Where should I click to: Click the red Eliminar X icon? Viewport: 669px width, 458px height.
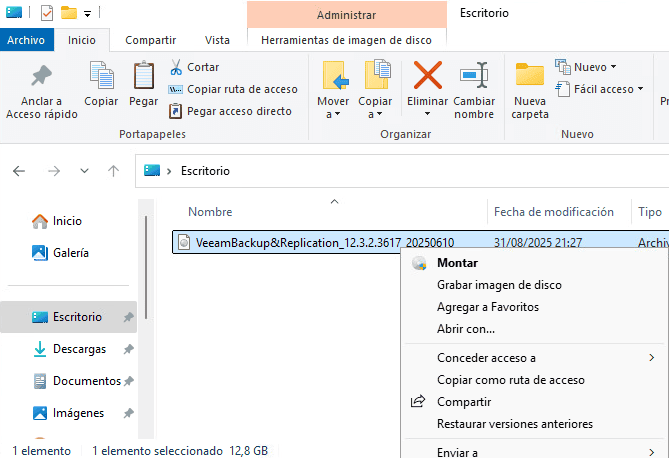pos(428,76)
